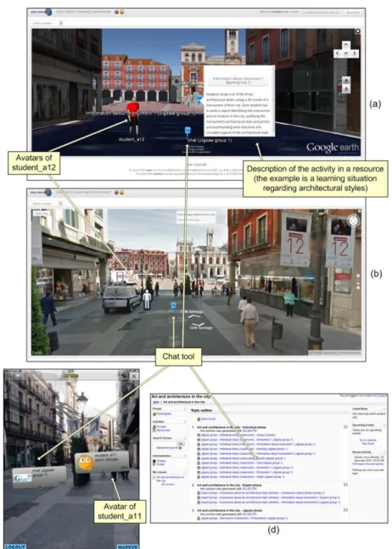Viewport: 392px width, 549px height.
Task: Click the forum search input field in Moodle
Action: click(165, 443)
